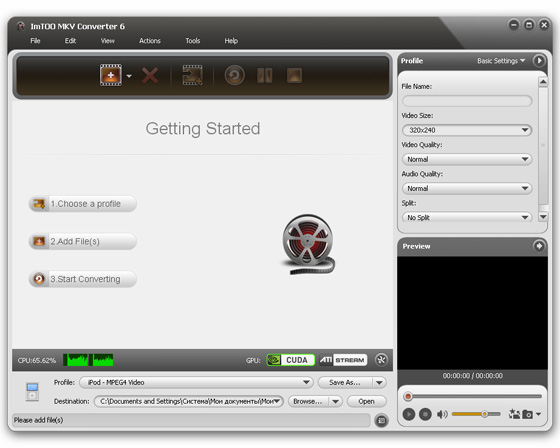The image size is (560, 448).
Task: Toggle ATI Stream GPU acceleration
Action: (343, 360)
